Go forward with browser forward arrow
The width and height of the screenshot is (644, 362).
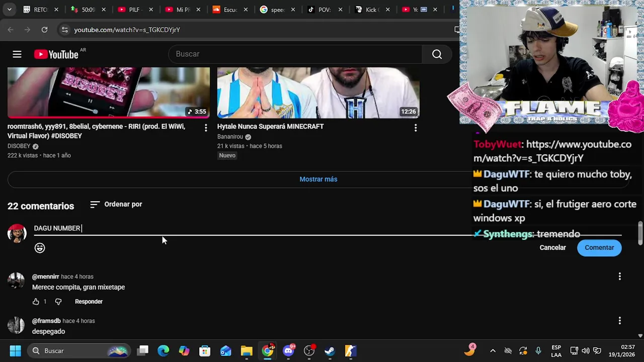coord(27,30)
